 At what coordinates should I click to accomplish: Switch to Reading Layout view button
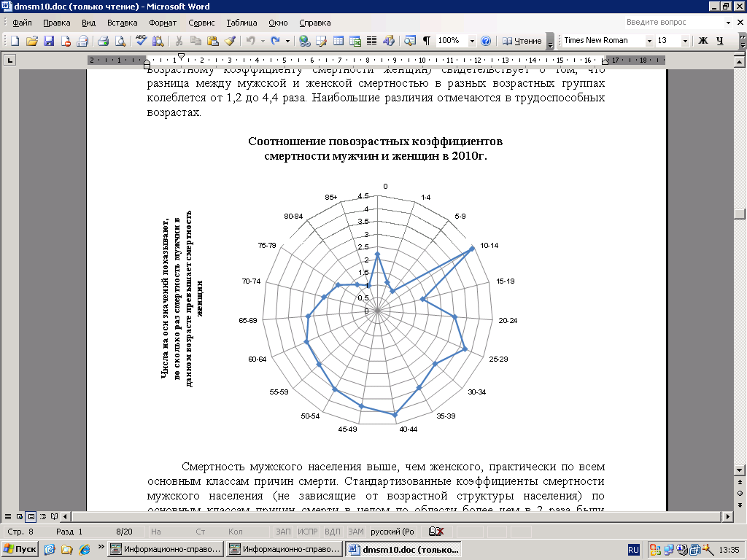click(x=54, y=516)
